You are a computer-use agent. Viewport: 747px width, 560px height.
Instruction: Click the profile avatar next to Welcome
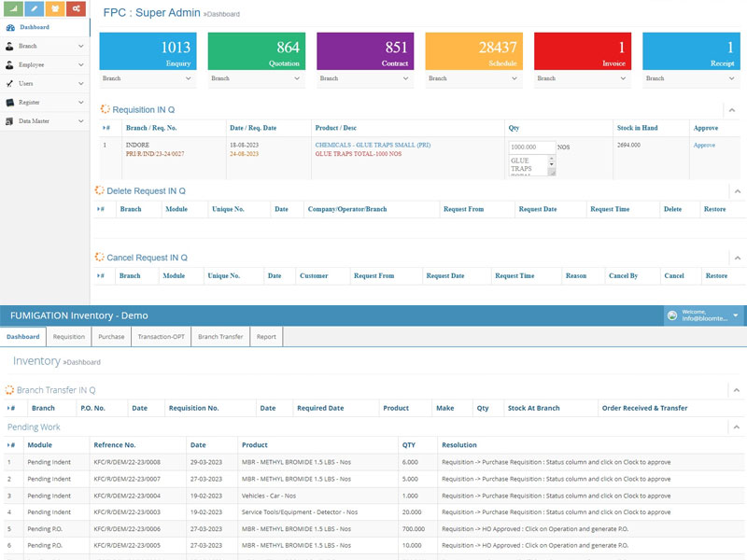[x=672, y=315]
